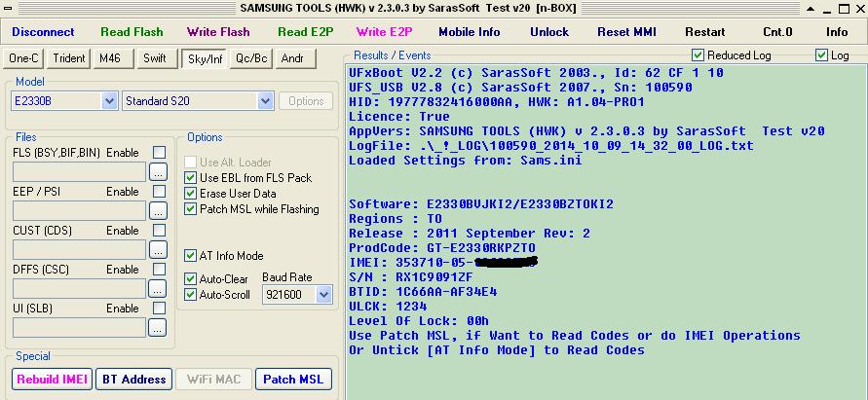Switch to the Andr tab
Image resolution: width=868 pixels, height=400 pixels.
click(x=295, y=58)
